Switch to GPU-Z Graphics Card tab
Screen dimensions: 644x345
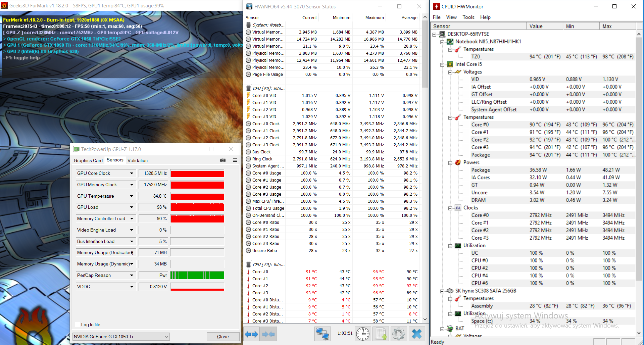(x=88, y=160)
